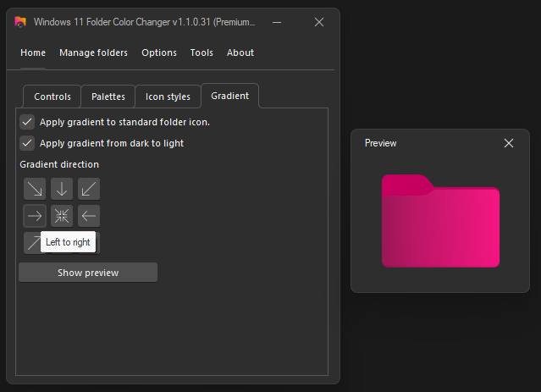The width and height of the screenshot is (541, 392).
Task: Click the pink folder preview image
Action: pos(440,221)
